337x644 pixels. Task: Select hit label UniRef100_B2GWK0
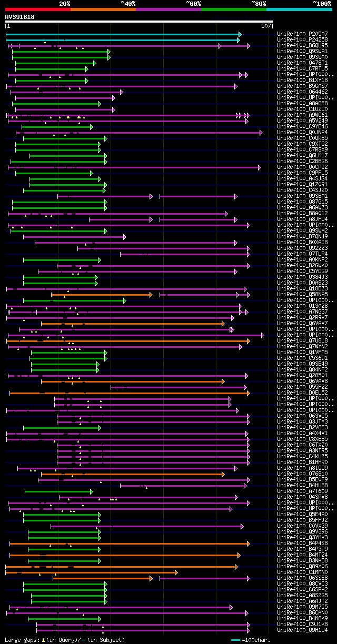tap(302, 265)
